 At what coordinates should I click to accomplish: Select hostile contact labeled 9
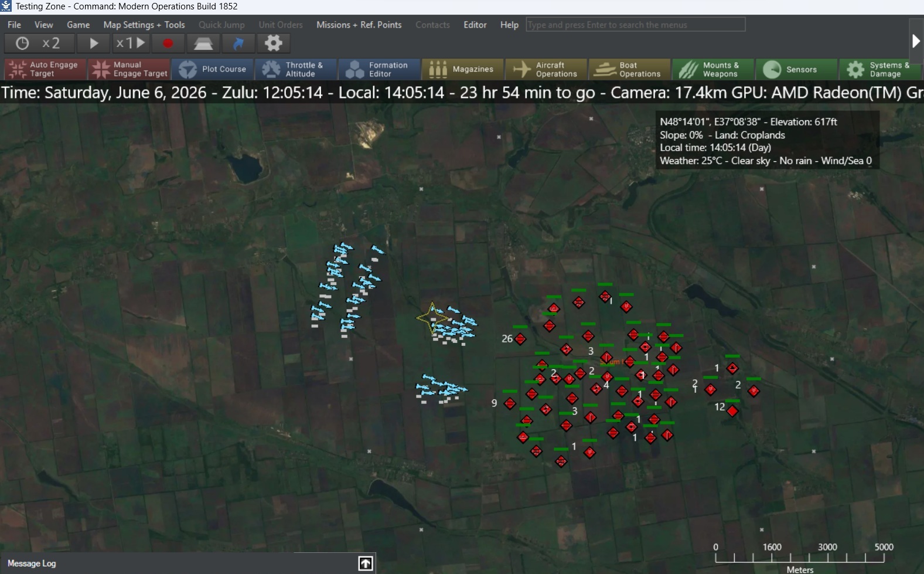click(510, 403)
